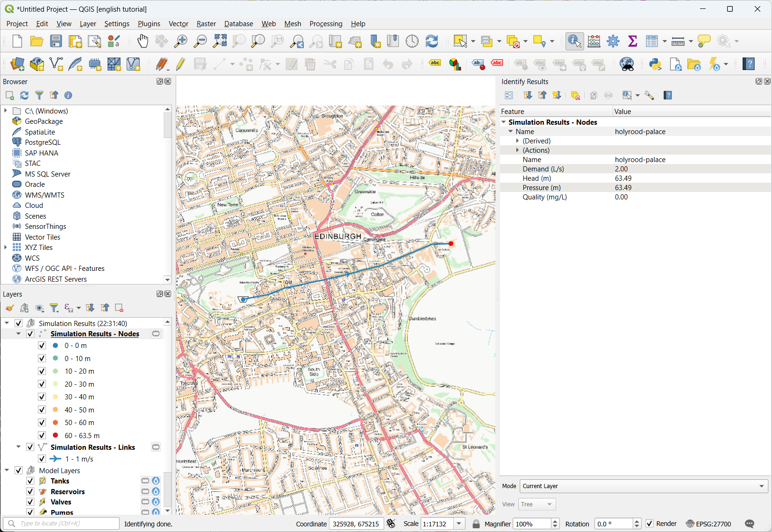The image size is (772, 532).
Task: Toggle visibility of Tanks layer
Action: coord(30,481)
